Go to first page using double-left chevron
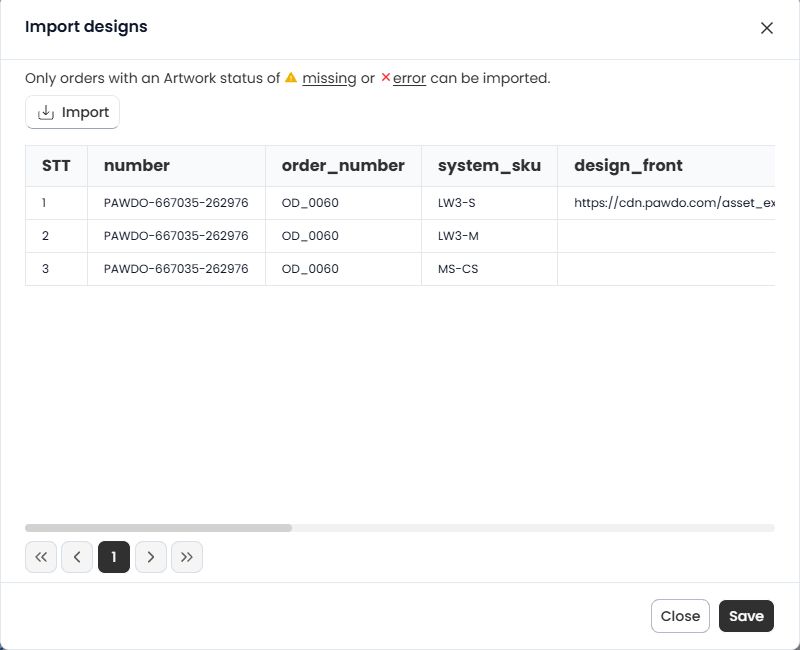The image size is (800, 650). click(41, 557)
